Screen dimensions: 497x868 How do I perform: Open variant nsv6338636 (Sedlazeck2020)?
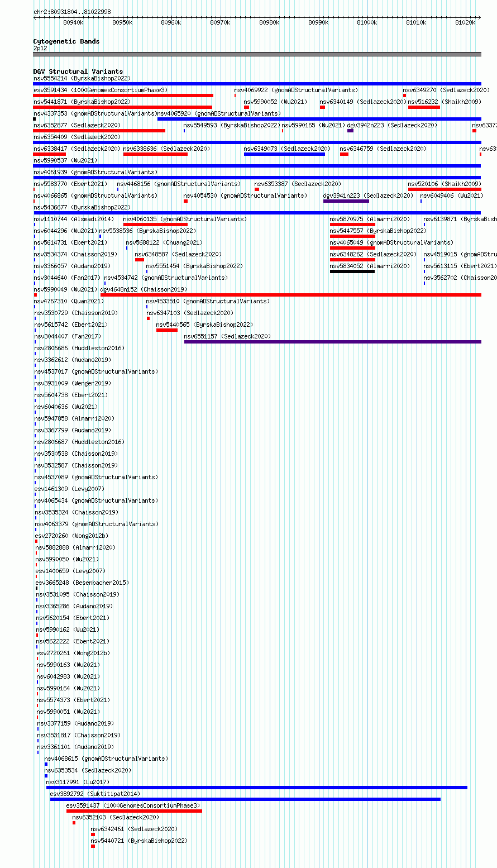(166, 149)
